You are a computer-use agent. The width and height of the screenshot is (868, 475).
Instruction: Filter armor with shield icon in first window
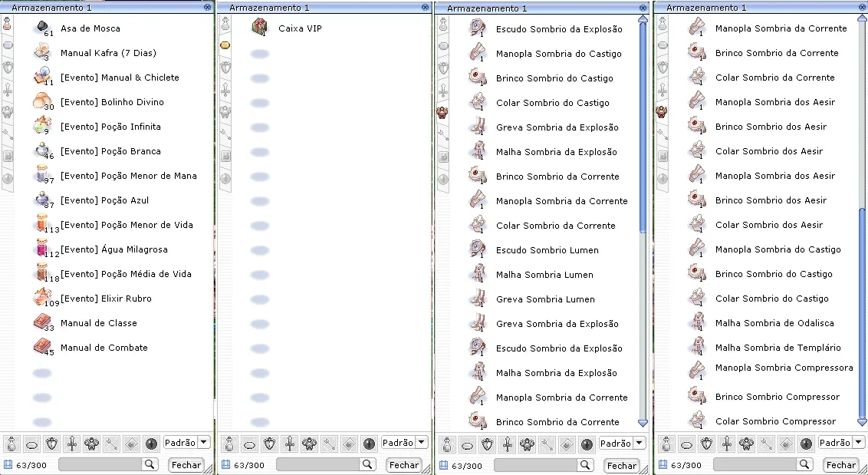click(52, 444)
